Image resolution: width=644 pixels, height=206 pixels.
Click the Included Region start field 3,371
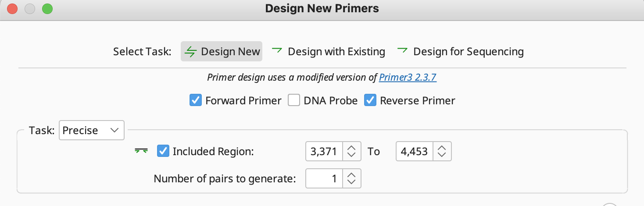[324, 152]
